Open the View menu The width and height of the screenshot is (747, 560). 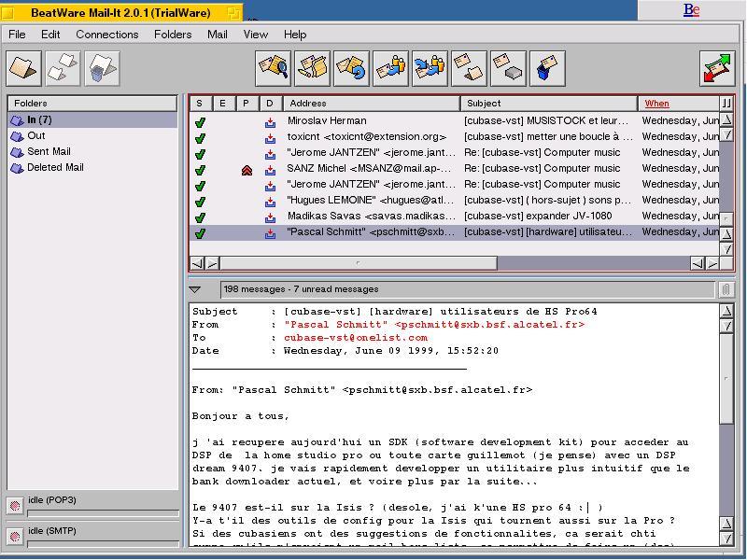tap(256, 35)
